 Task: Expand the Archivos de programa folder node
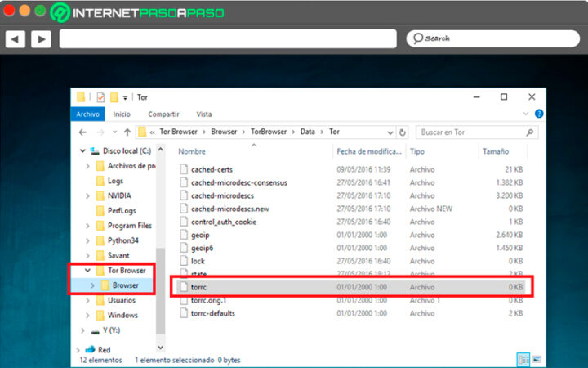(x=87, y=166)
